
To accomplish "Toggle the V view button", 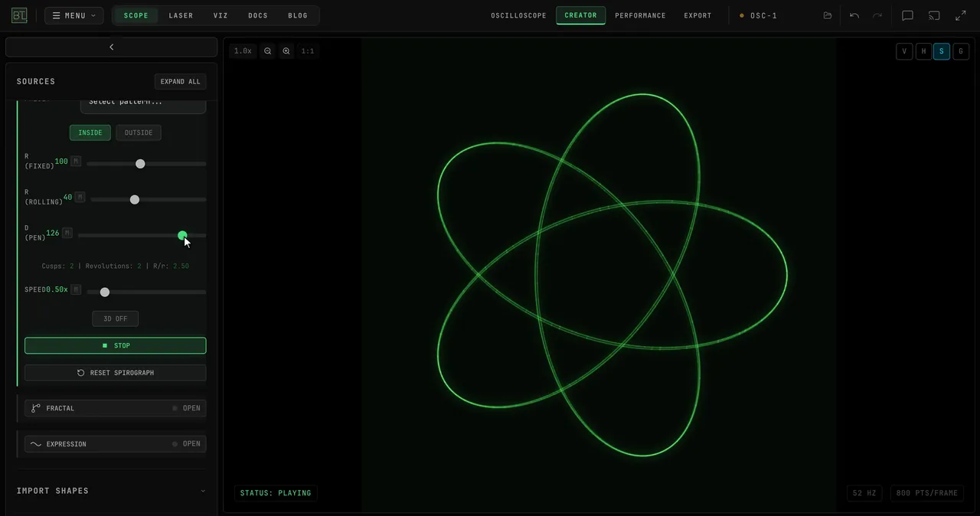I will pos(904,51).
